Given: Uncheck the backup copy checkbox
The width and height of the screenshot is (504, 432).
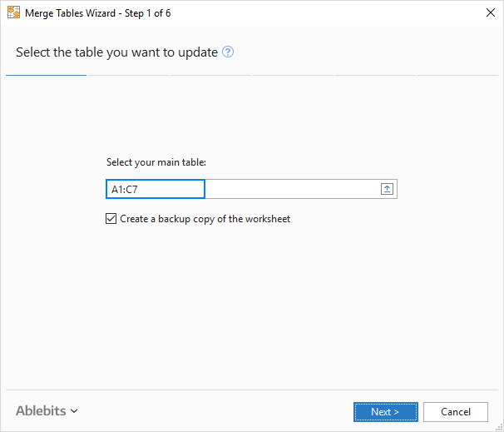Looking at the screenshot, I should click(x=111, y=219).
